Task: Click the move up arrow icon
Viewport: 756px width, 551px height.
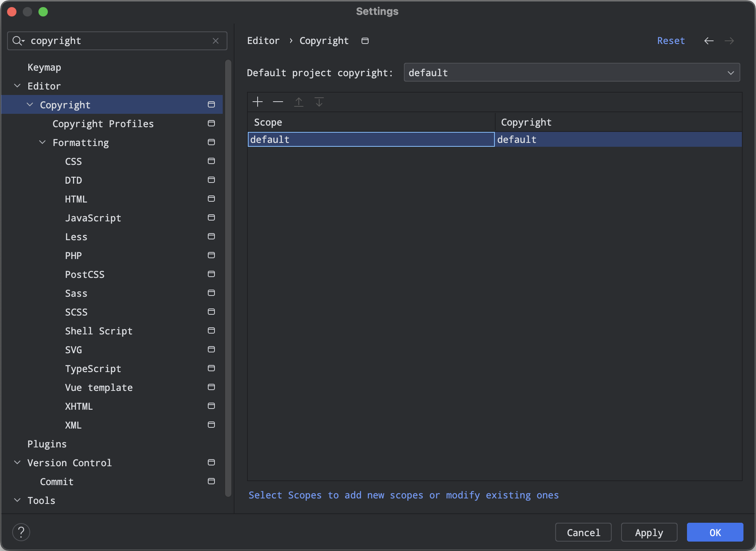Action: click(x=299, y=102)
